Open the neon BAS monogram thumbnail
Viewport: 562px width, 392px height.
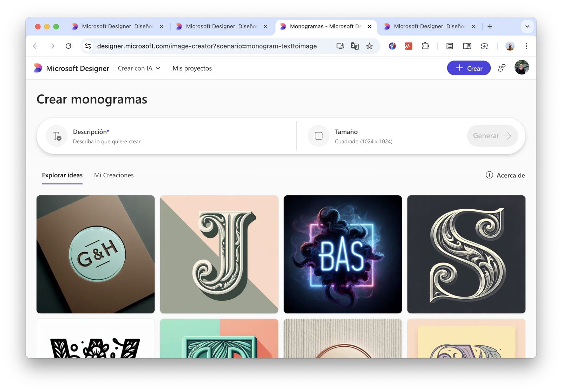click(343, 254)
